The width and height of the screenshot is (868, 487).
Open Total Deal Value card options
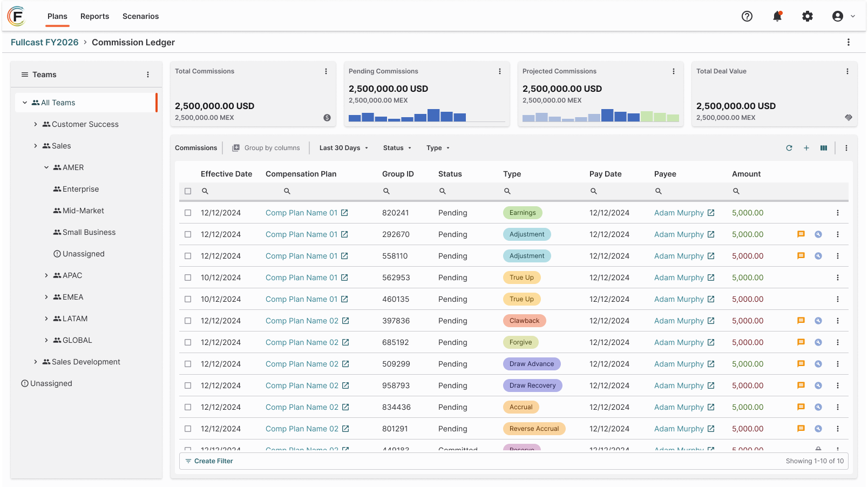847,71
